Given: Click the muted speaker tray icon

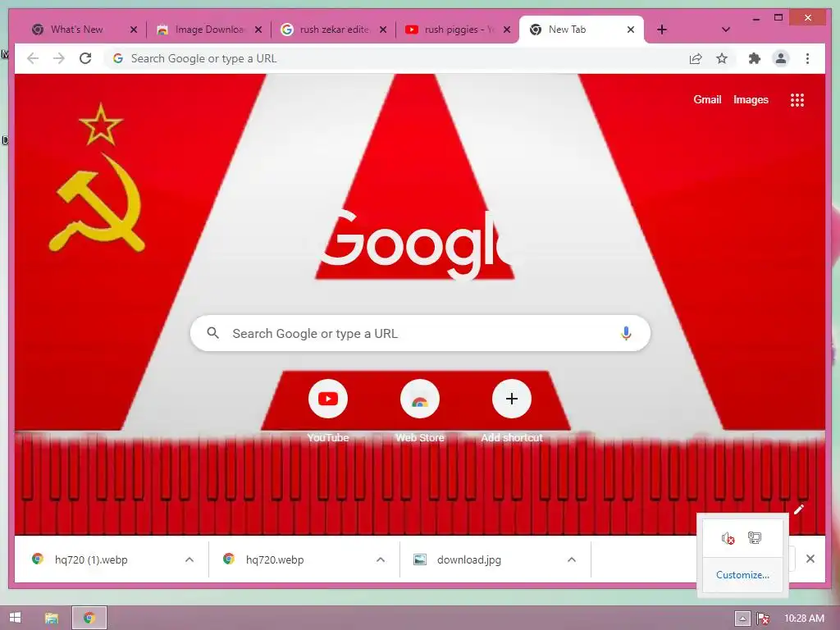Looking at the screenshot, I should (x=728, y=538).
